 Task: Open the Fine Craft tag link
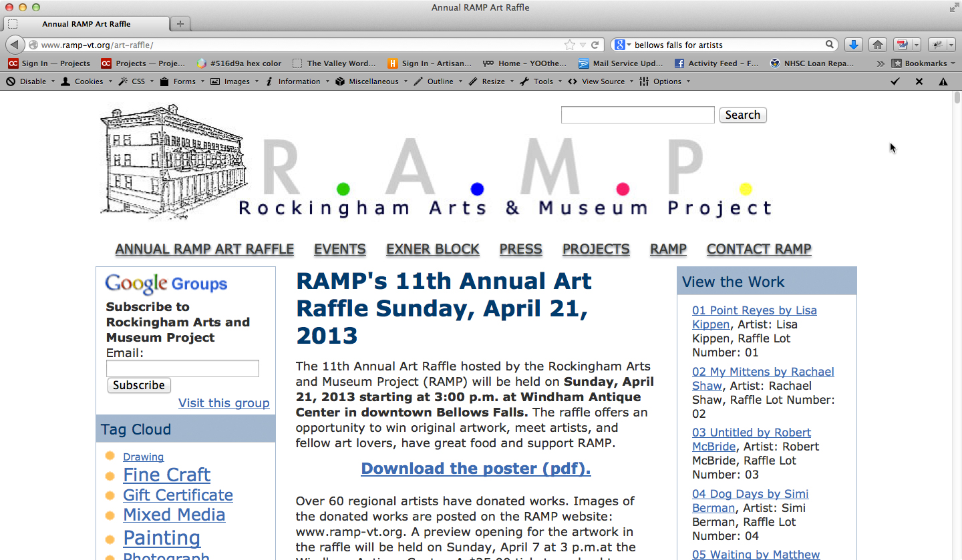click(166, 475)
